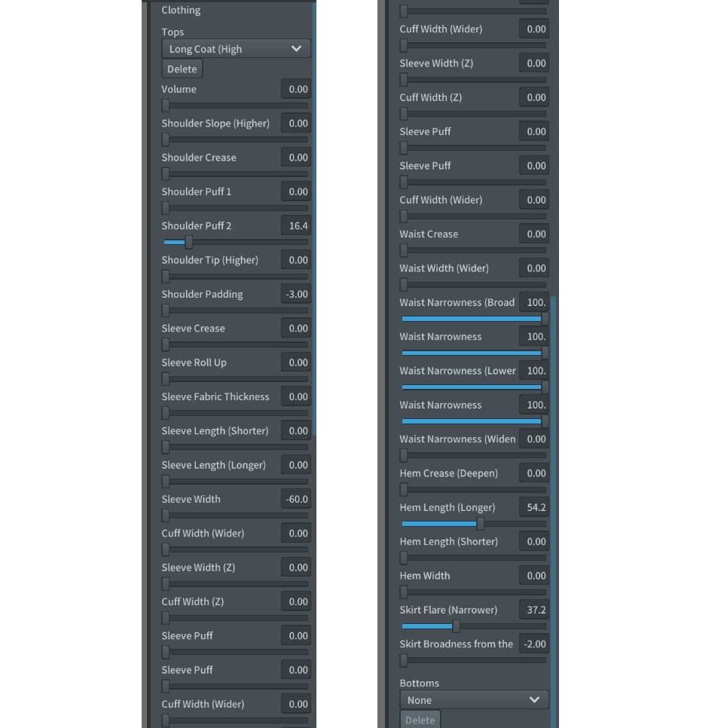
Task: Select the Hem Length (Longer) value field
Action: [534, 508]
